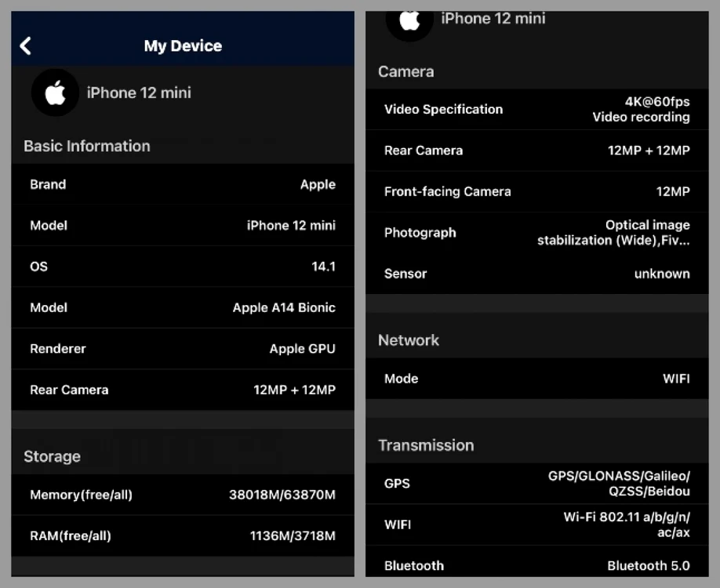Tap the Front-facing Camera label
Viewport: 720px width, 588px height.
click(x=448, y=191)
